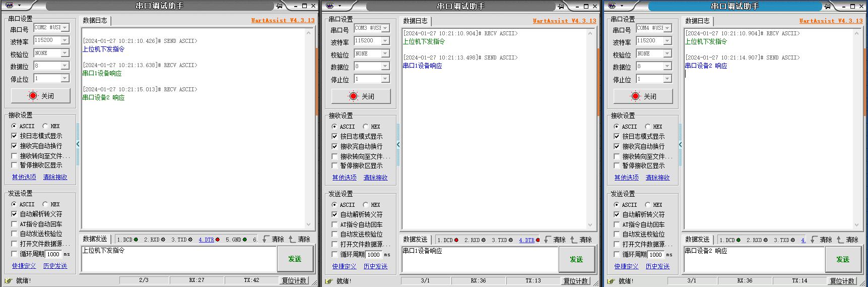Collapse the side panel in the COM3 window

[x=398, y=145]
